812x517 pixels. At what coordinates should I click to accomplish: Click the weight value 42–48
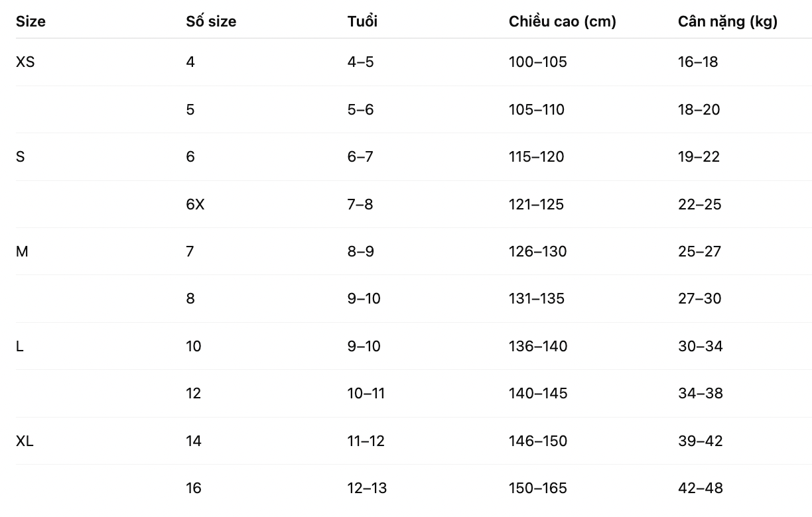point(700,488)
